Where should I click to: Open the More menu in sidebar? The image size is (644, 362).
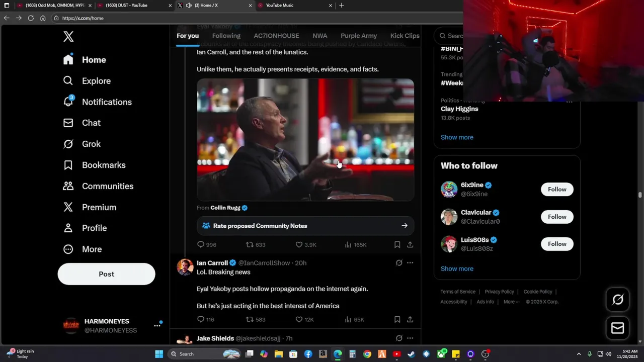coord(82,249)
